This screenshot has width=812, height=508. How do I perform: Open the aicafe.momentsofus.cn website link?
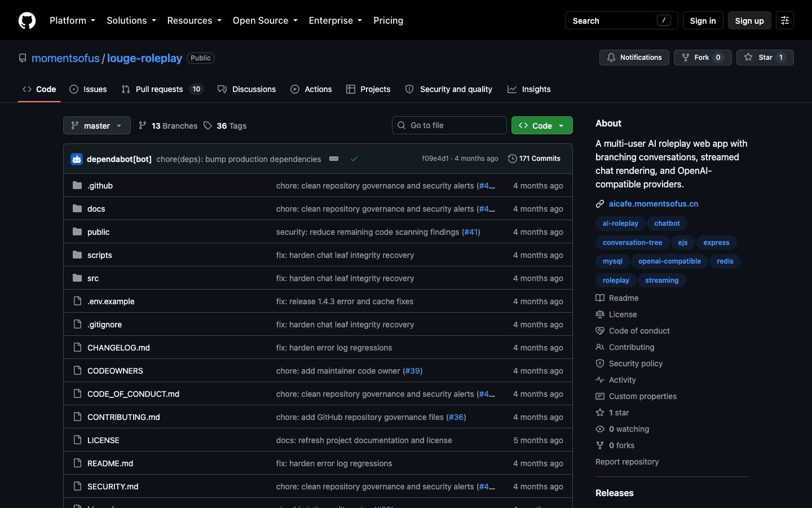[654, 204]
